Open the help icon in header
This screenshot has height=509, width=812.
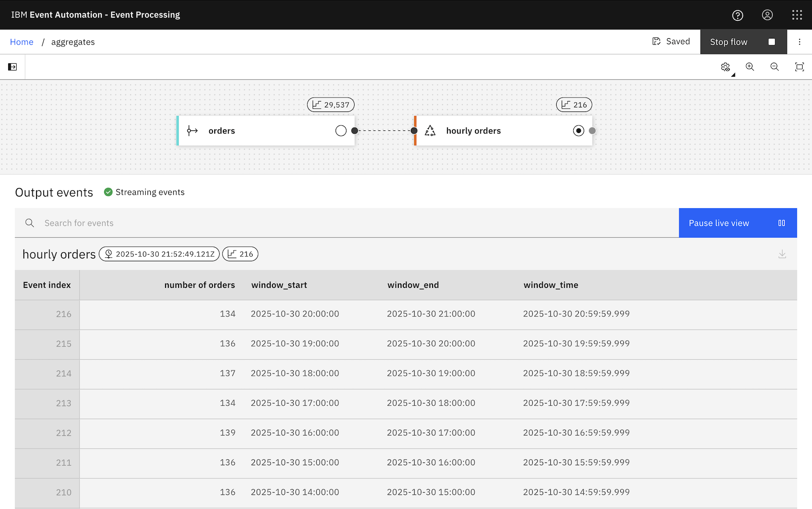click(x=738, y=15)
